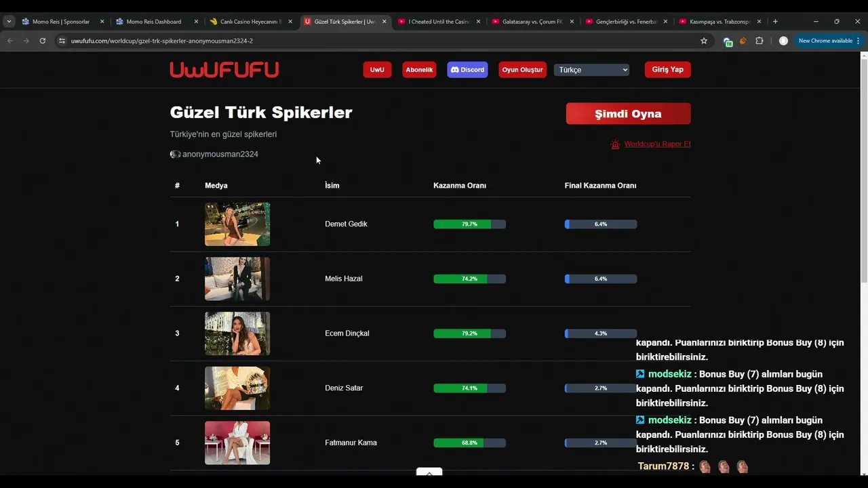868x488 pixels.
Task: Click the UwUFUFU site logo
Action: click(x=224, y=70)
